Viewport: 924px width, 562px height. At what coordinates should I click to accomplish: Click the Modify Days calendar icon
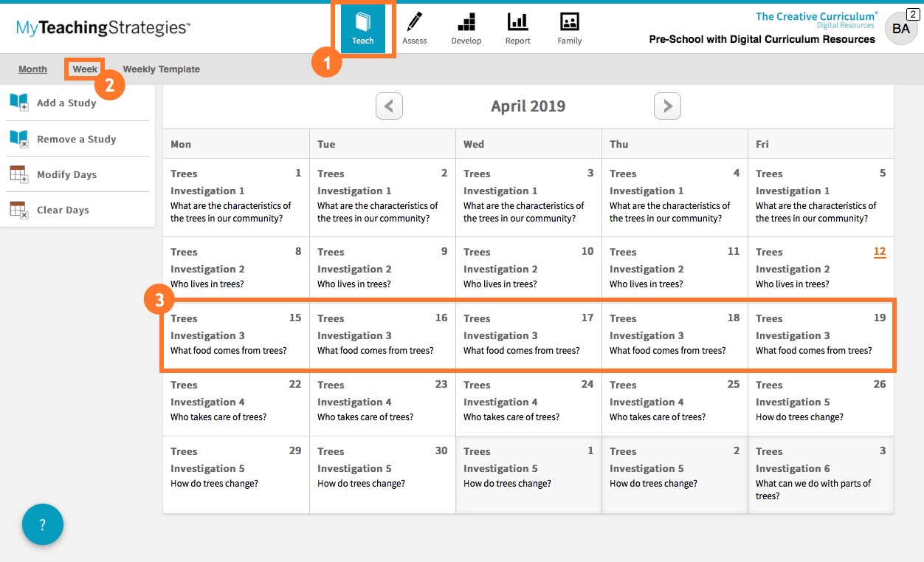coord(20,174)
